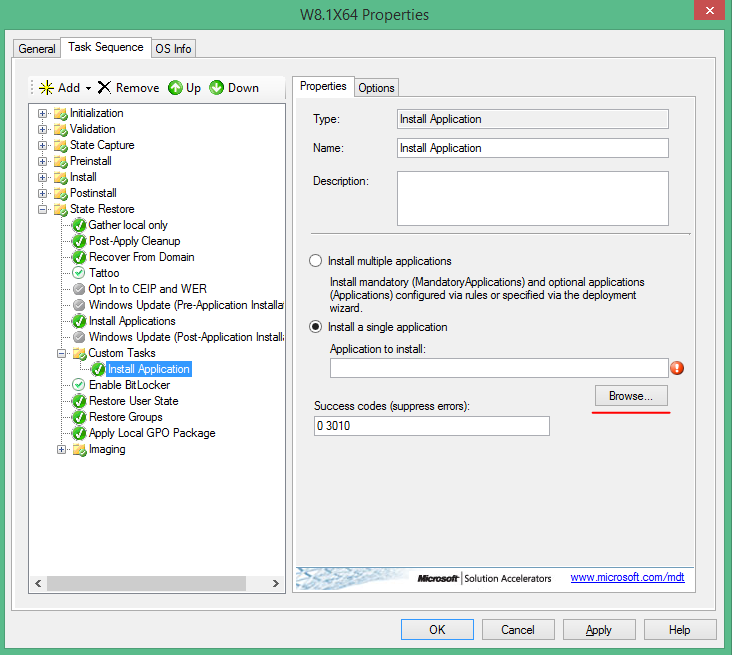Click the Custom Tasks folder icon

pyautogui.click(x=78, y=353)
